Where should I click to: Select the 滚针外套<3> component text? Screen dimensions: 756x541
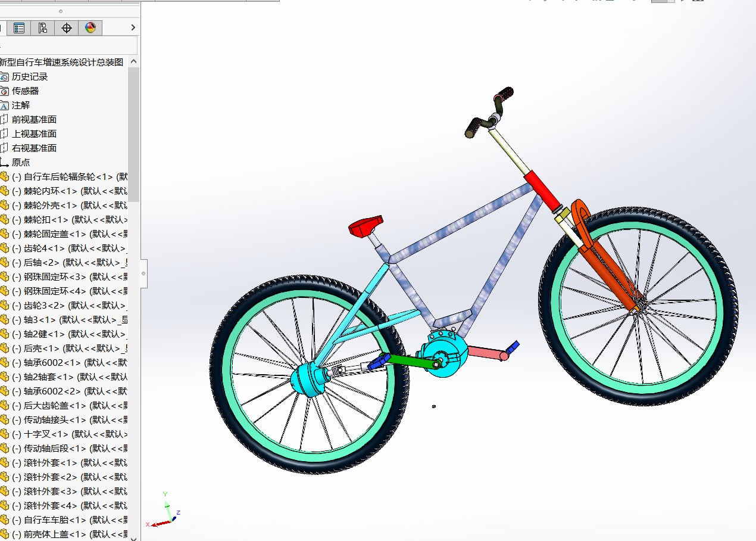point(69,492)
